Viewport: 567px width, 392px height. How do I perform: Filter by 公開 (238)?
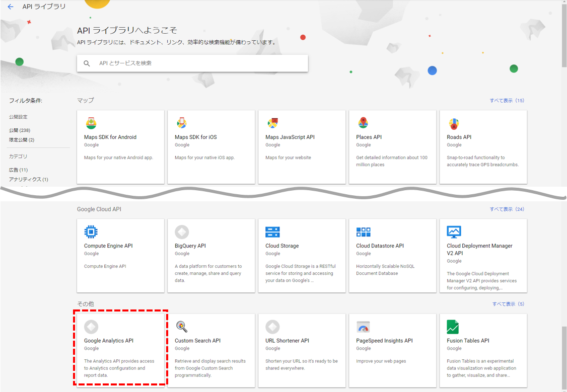click(x=20, y=130)
